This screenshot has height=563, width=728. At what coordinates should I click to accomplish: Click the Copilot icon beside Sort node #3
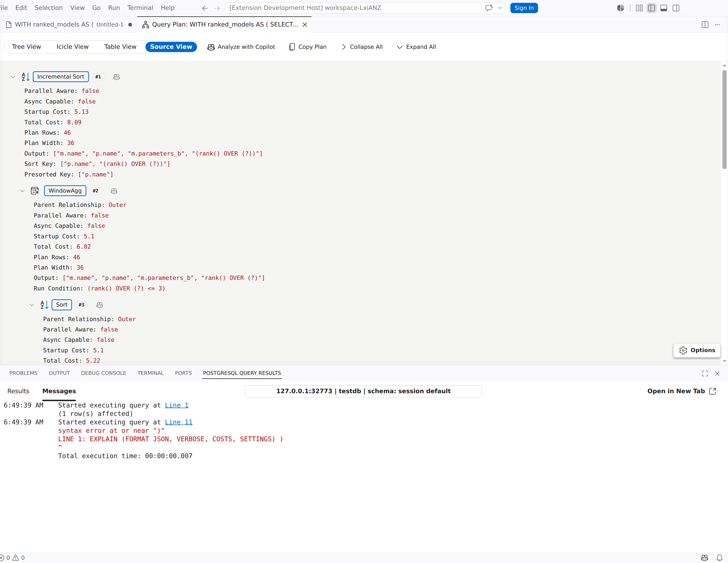tap(100, 305)
